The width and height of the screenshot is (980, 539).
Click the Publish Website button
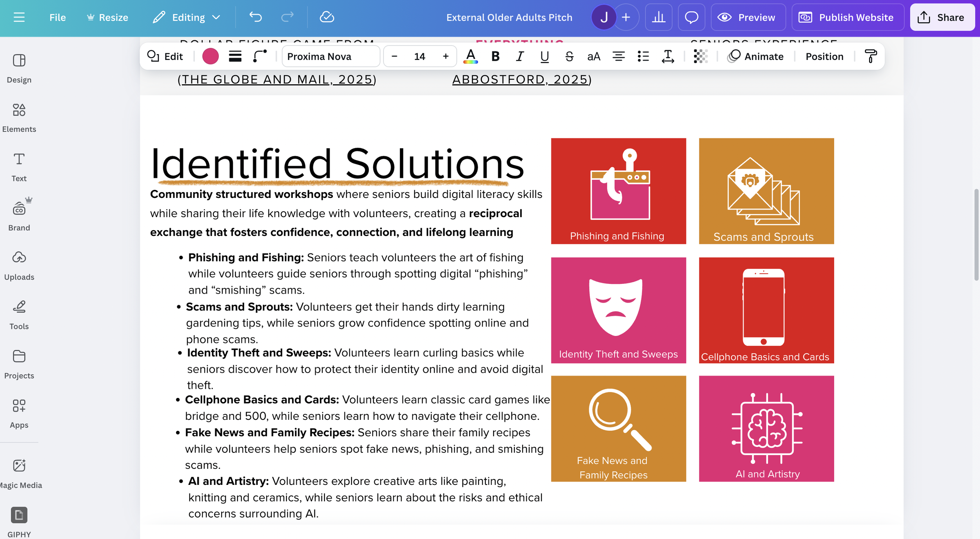(x=848, y=17)
